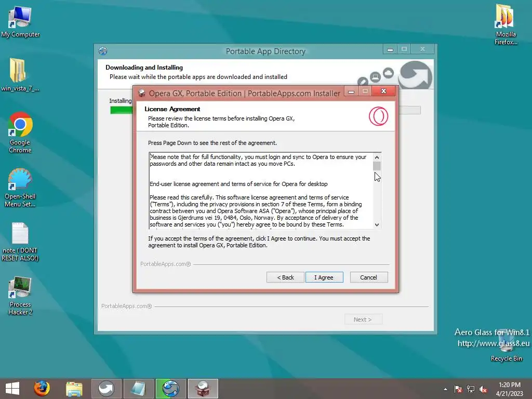
Task: Switch to Portable App Directory taskbar item
Action: (170, 389)
